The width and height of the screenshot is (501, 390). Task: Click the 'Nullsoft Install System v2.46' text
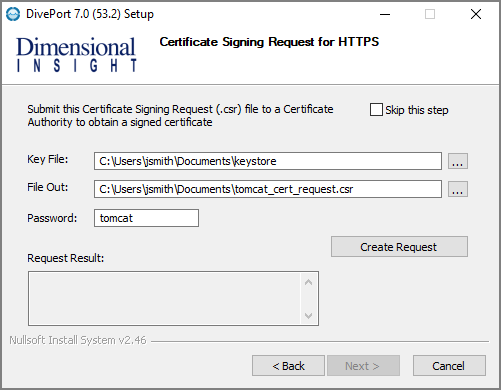point(78,340)
